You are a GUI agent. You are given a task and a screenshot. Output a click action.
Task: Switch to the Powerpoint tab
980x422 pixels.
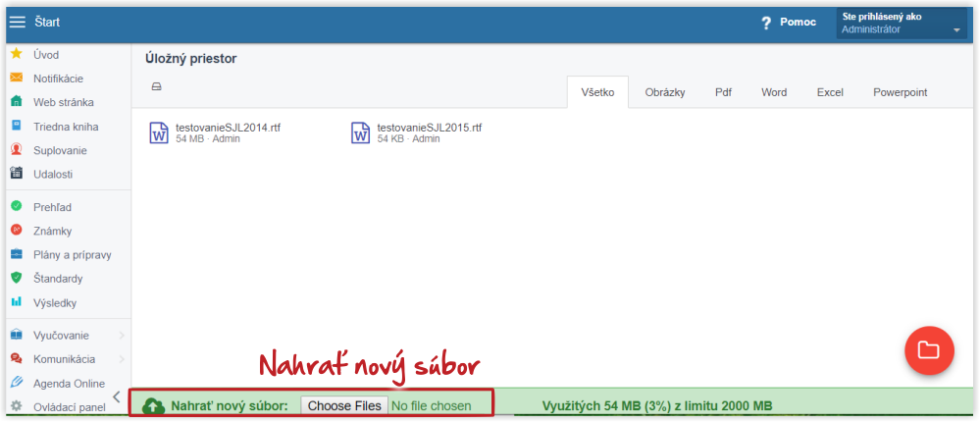click(x=900, y=92)
